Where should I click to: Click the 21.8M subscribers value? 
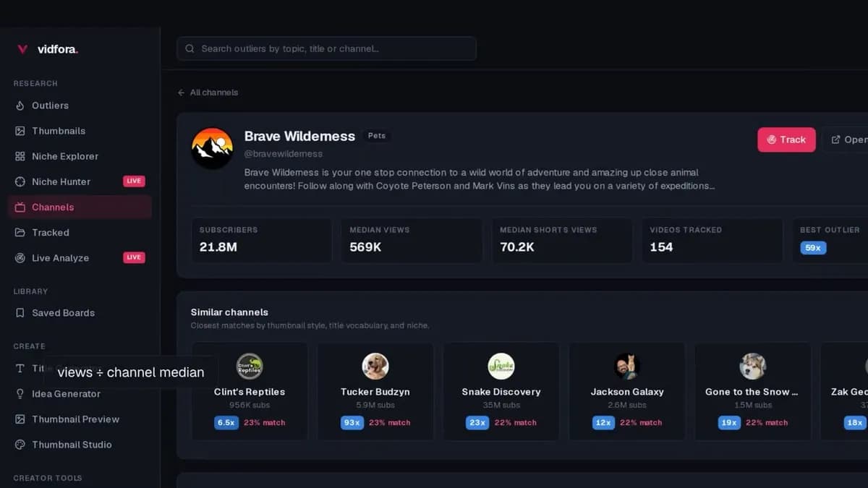220,247
